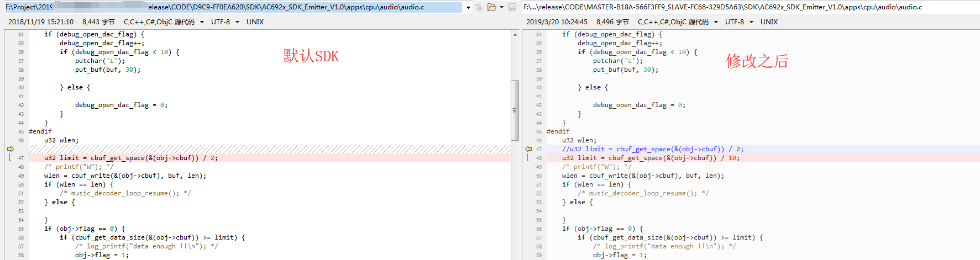Click 'music_decoder_loop_resume' comment in left pane
This screenshot has width=980, height=260.
(125, 193)
